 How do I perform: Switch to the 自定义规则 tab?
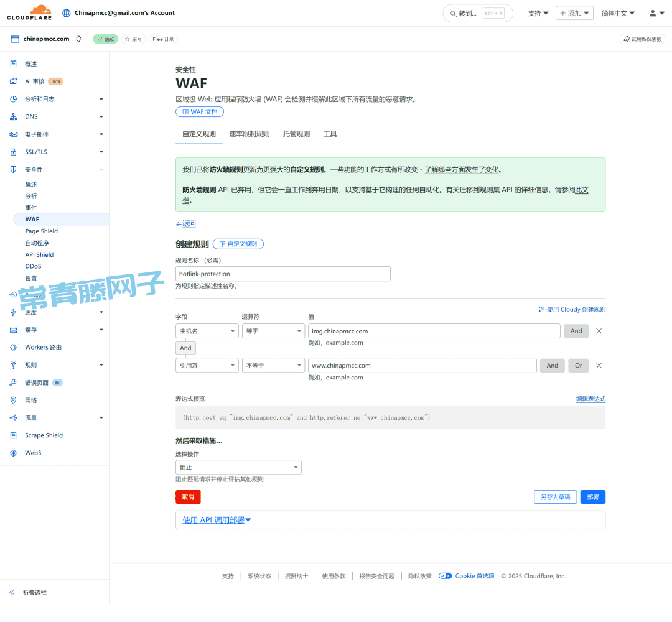[199, 134]
